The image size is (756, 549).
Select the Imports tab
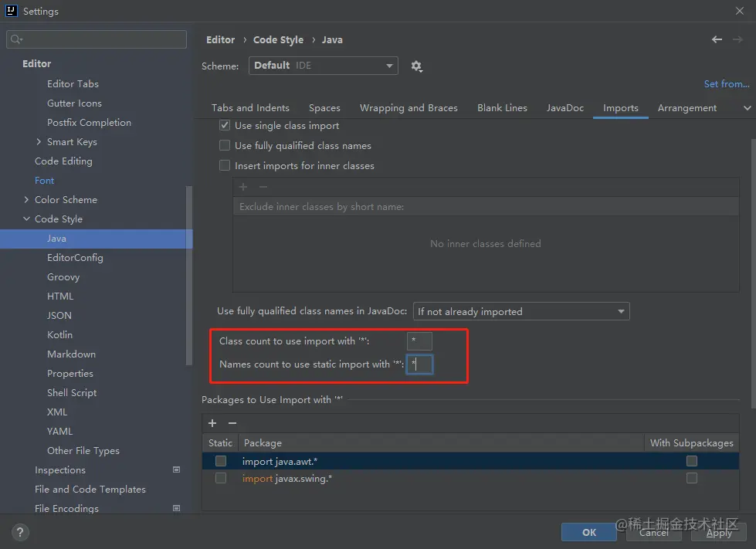(621, 108)
